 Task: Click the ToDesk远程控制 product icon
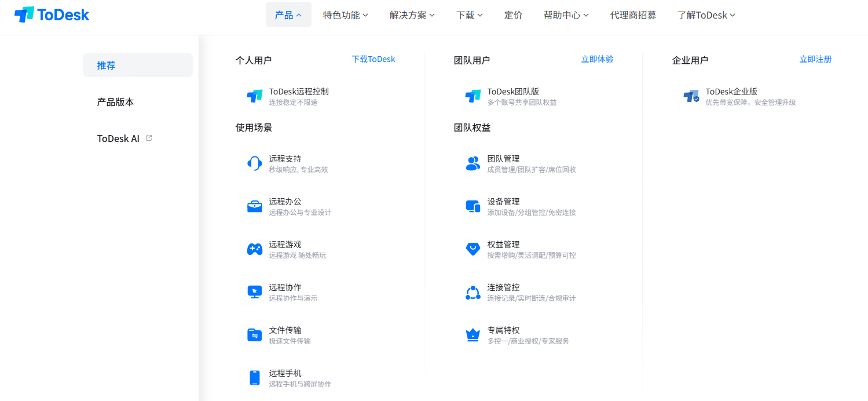pyautogui.click(x=255, y=97)
